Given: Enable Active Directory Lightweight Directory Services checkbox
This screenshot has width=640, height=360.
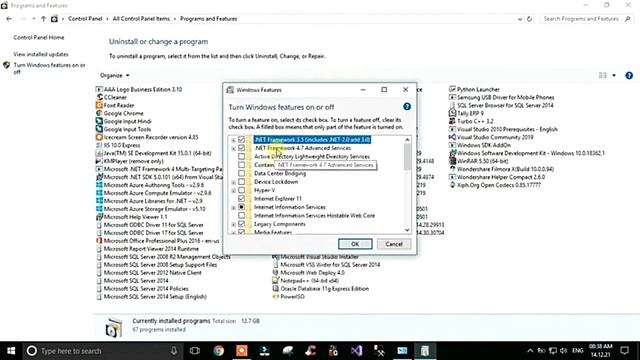Looking at the screenshot, I should point(241,156).
